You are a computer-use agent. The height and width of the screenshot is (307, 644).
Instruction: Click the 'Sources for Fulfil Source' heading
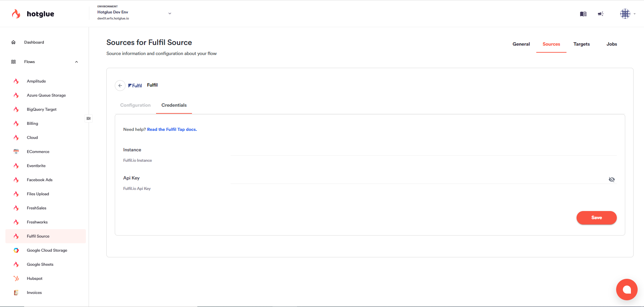click(x=149, y=42)
